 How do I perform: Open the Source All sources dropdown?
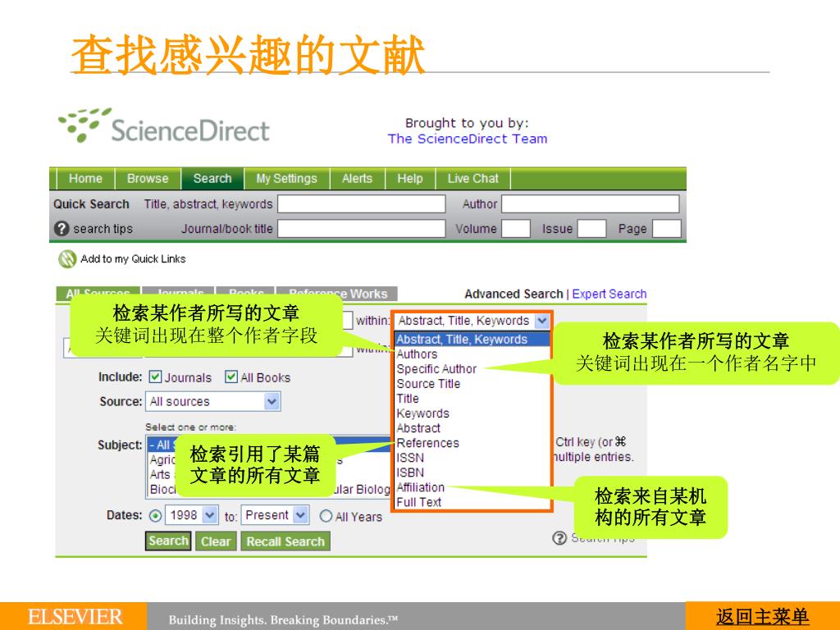pyautogui.click(x=212, y=401)
